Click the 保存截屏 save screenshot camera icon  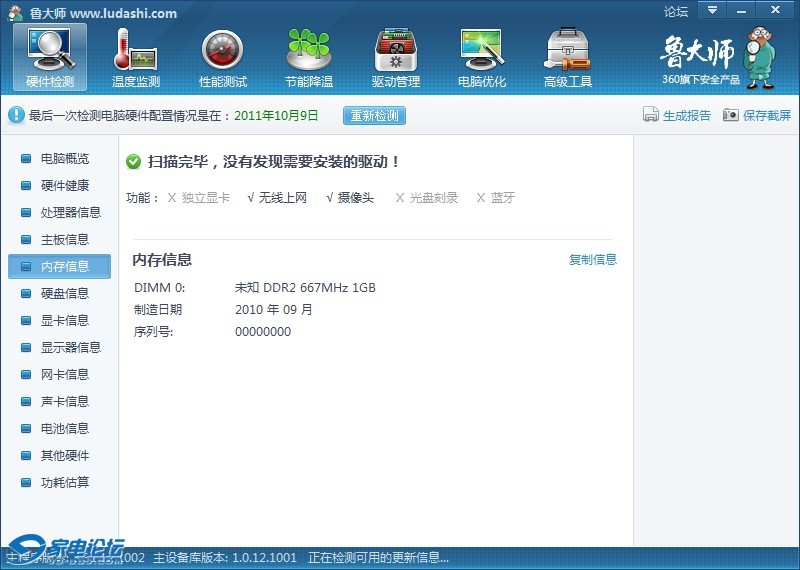731,115
